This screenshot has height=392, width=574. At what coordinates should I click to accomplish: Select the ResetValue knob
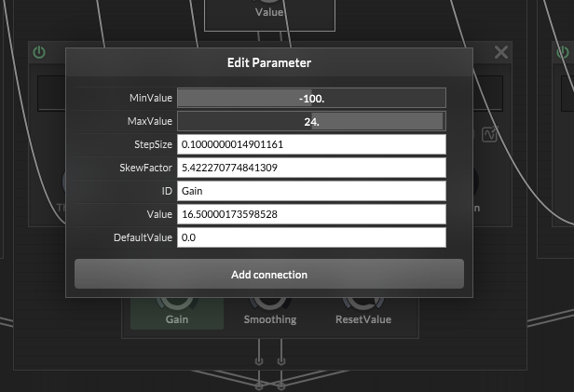[x=362, y=303]
